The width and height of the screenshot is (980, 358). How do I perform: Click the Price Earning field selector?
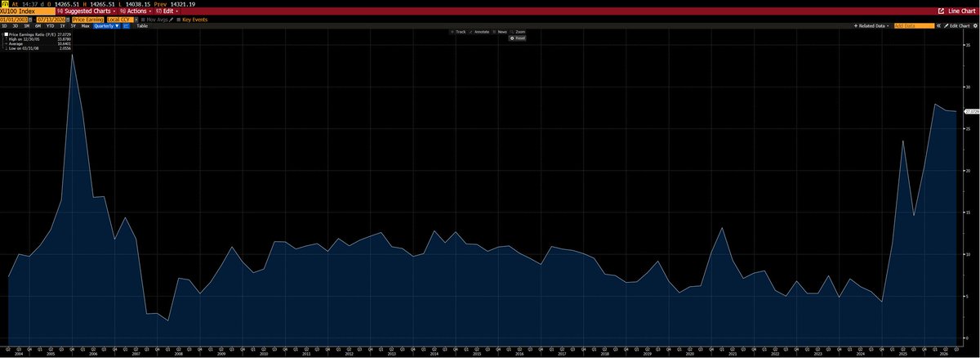[x=87, y=20]
